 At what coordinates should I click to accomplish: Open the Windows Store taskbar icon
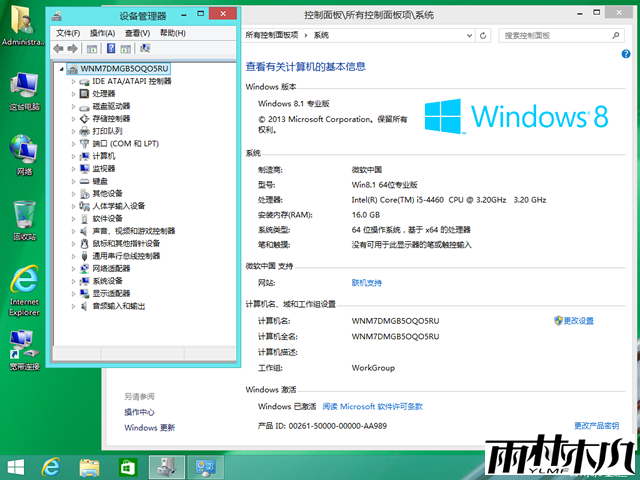tap(128, 467)
